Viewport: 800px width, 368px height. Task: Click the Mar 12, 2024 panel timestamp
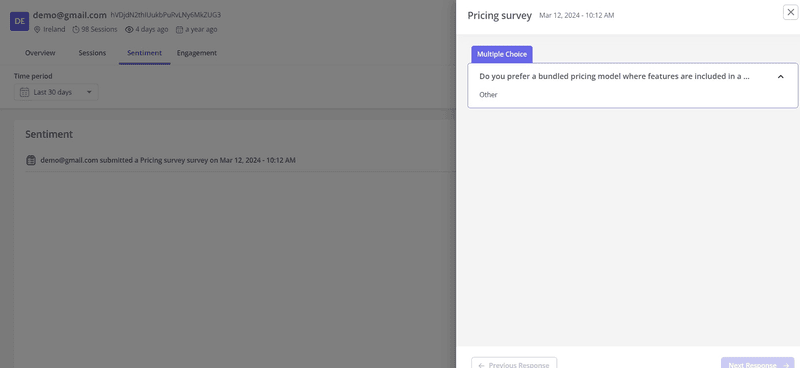[577, 15]
